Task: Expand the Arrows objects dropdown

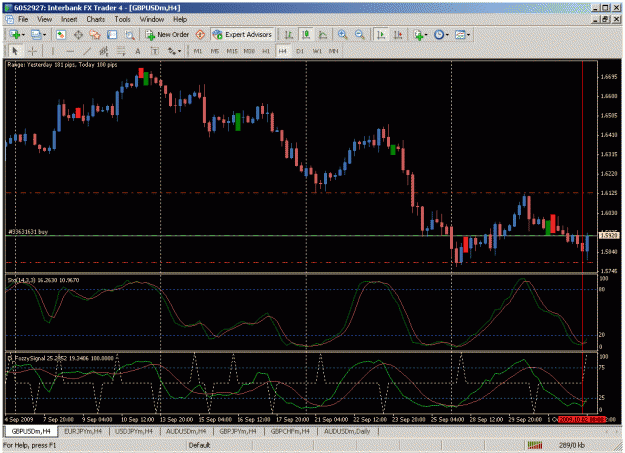Action: 179,51
